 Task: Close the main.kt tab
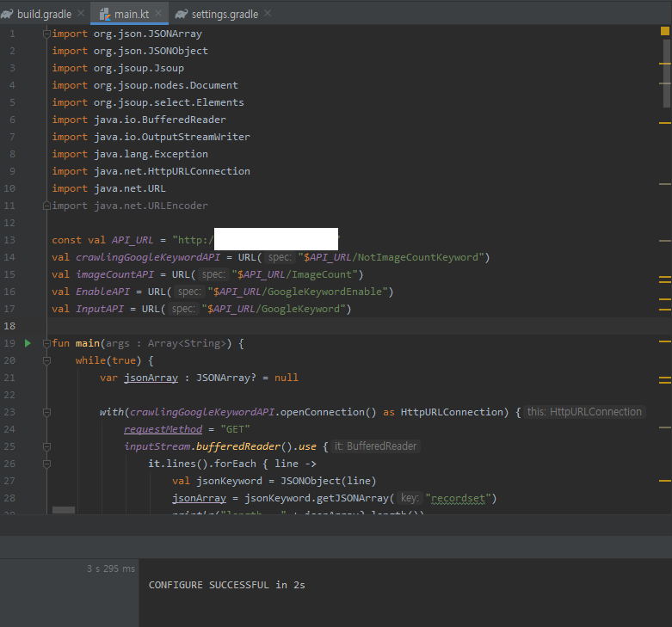pyautogui.click(x=158, y=13)
